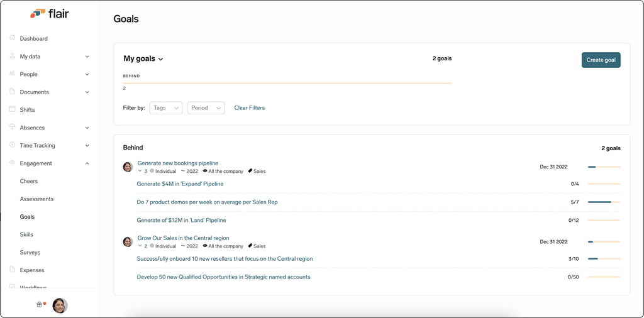Click the Create goal button
The width and height of the screenshot is (644, 318).
601,60
